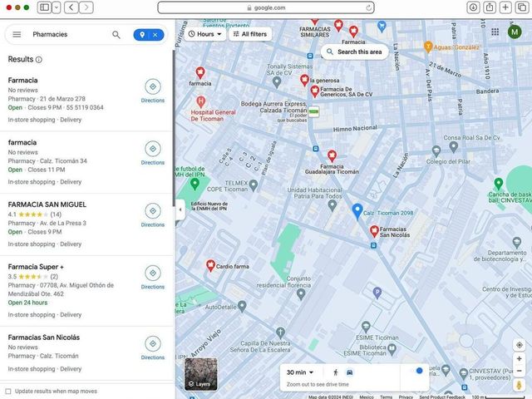Get directions to FARMACIA SAN MIGUEL
532x399 pixels.
153,215
